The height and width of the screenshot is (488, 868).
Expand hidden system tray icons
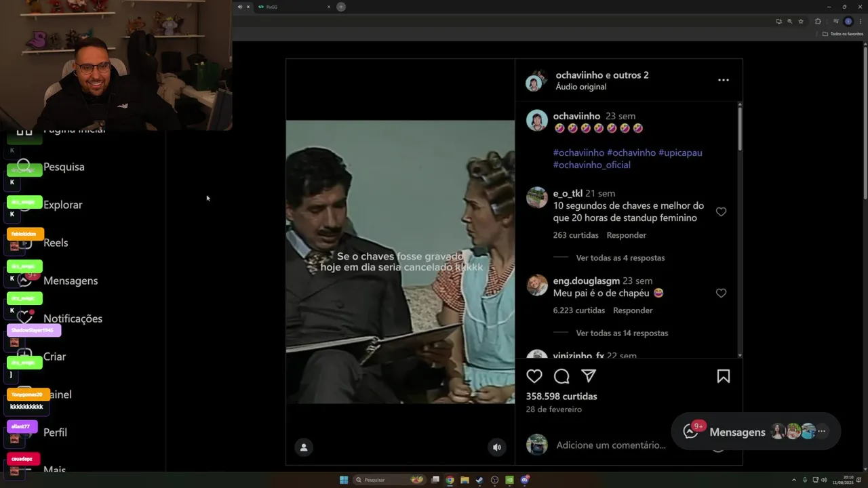(x=794, y=480)
